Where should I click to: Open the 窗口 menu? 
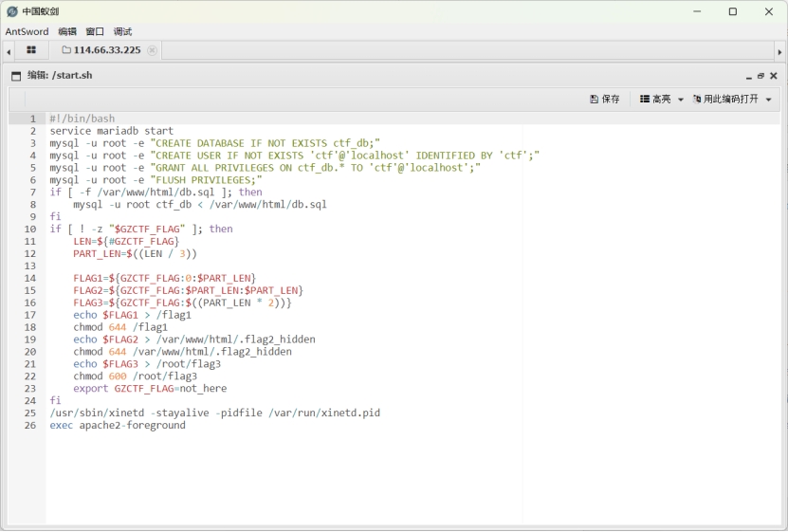click(x=95, y=31)
